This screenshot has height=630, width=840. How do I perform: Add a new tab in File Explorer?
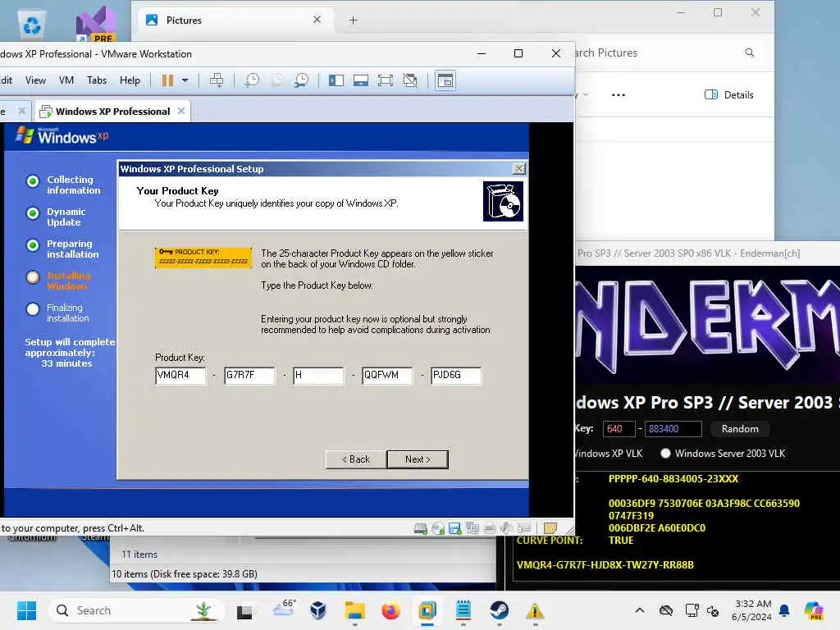click(353, 21)
